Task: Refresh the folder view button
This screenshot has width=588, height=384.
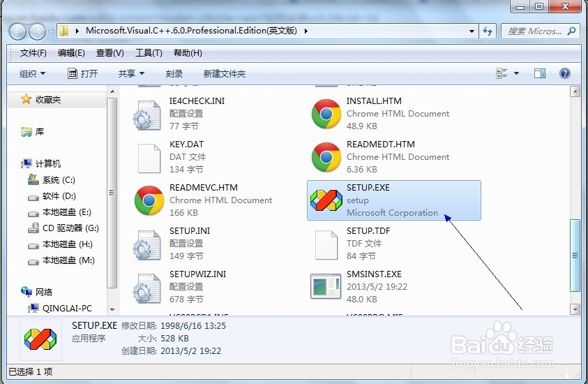Action: point(488,31)
